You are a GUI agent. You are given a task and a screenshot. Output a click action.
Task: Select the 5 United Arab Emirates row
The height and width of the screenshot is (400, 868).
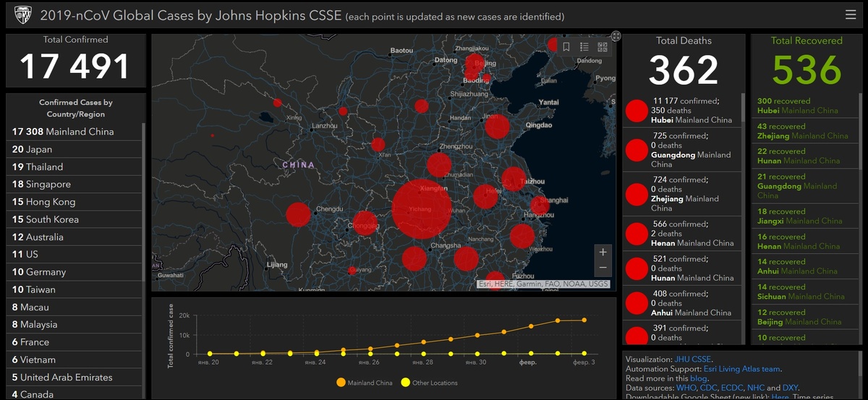click(75, 377)
